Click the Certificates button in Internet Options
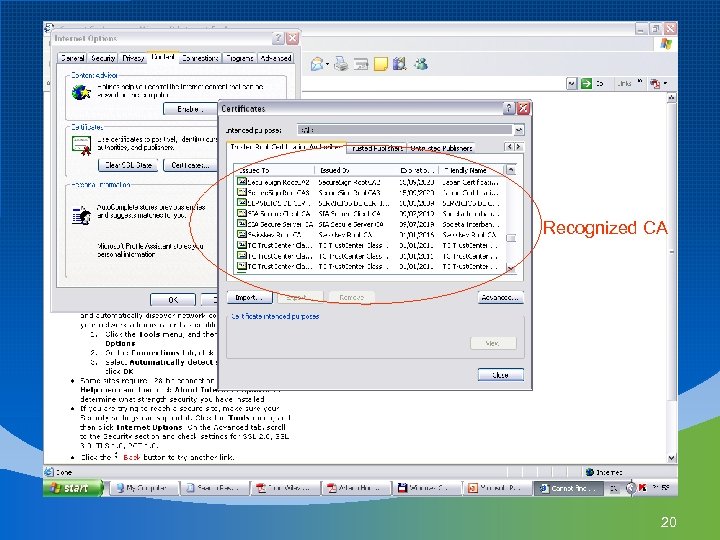720x540 pixels. (x=190, y=165)
